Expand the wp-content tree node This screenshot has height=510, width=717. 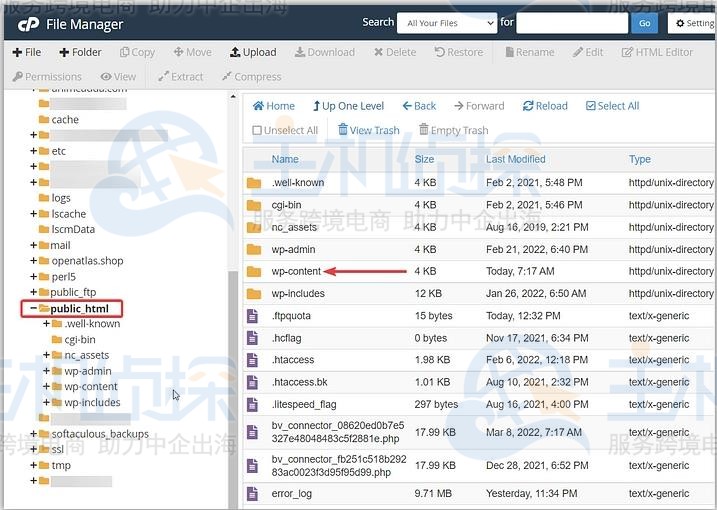(x=46, y=387)
